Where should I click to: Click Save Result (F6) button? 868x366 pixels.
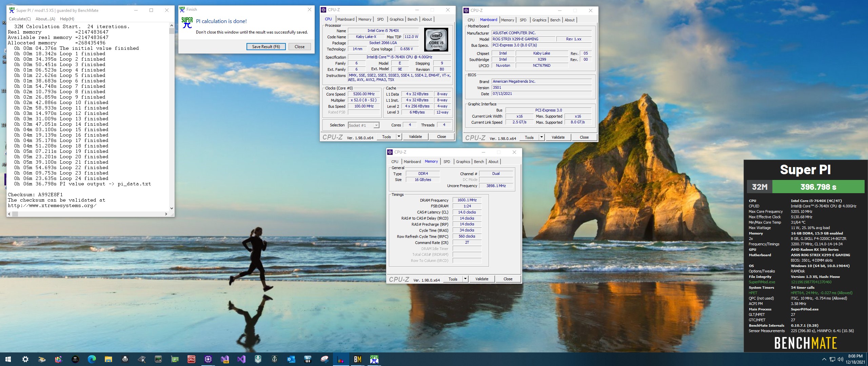[266, 47]
